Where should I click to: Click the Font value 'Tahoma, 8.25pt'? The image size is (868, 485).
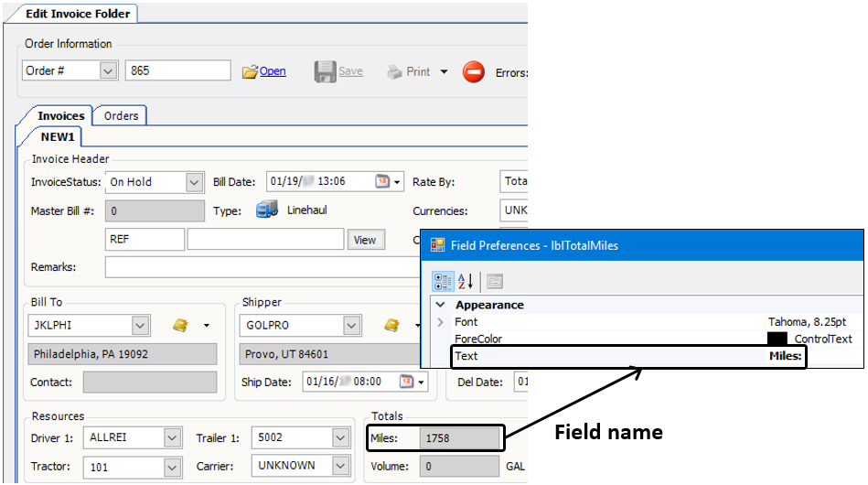click(807, 322)
